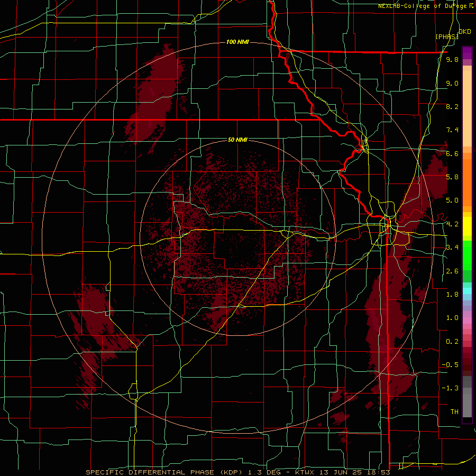Click the 7.4 scale value
The image size is (476, 476).
click(452, 130)
